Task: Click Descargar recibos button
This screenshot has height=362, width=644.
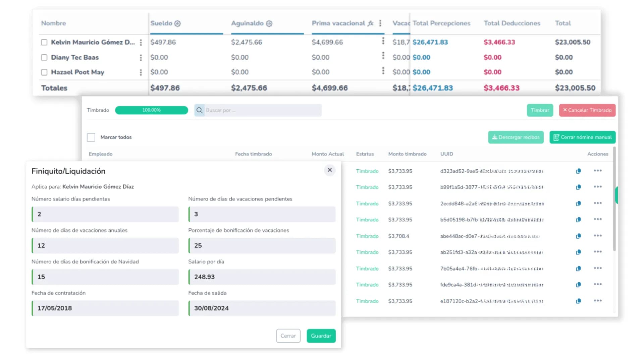Action: [516, 137]
